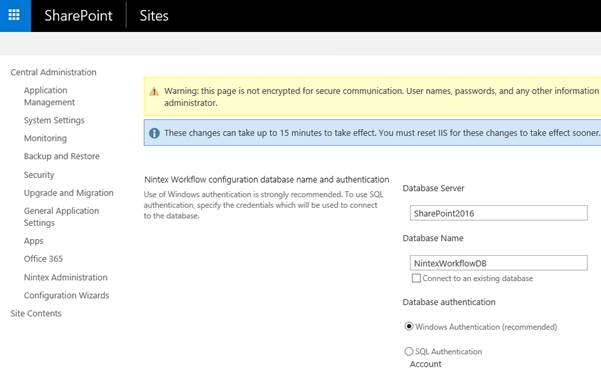601x377 pixels.
Task: Navigate to Apps in sidebar
Action: click(x=34, y=241)
